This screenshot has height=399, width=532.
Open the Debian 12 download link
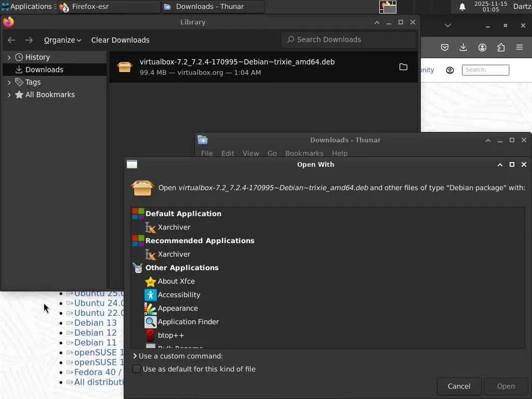tap(96, 332)
